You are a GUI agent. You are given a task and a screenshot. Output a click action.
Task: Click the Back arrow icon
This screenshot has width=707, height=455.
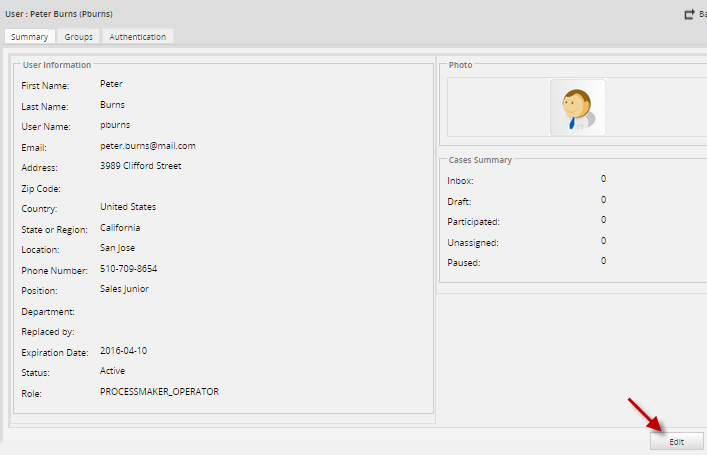coord(689,14)
